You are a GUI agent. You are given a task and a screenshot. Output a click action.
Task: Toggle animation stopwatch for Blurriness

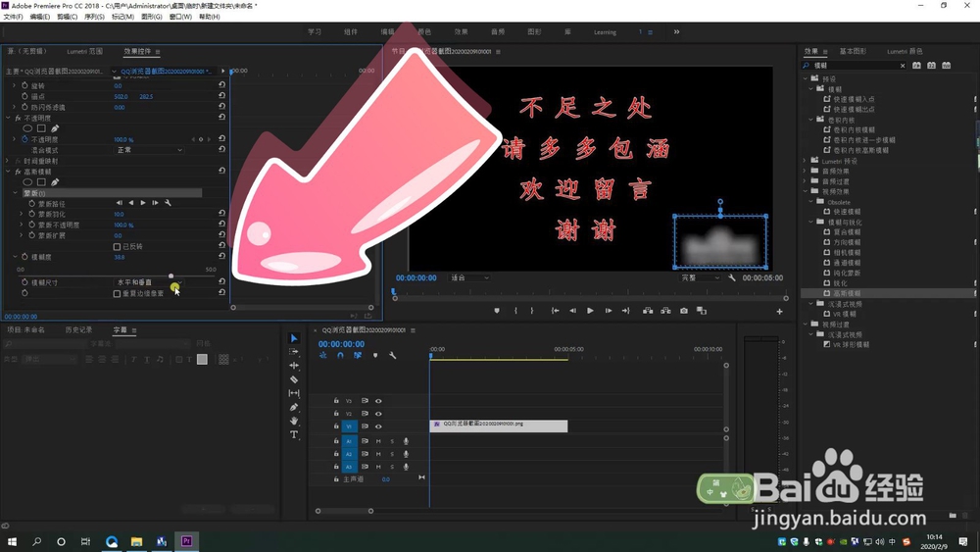(25, 257)
